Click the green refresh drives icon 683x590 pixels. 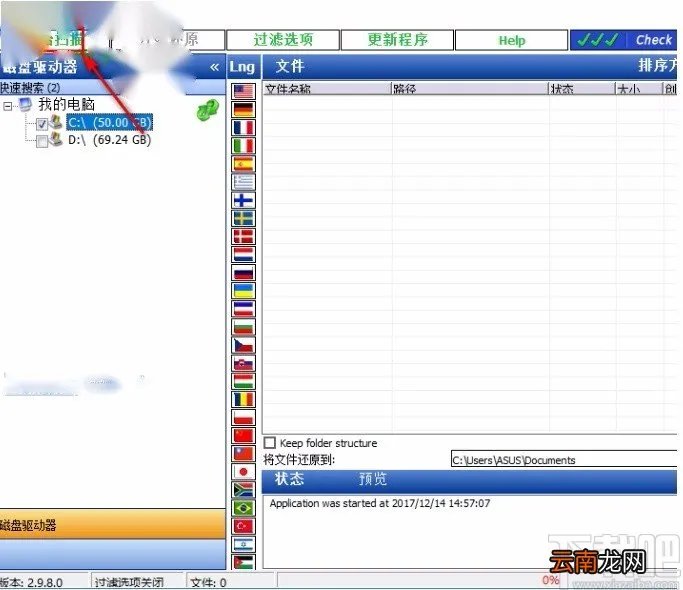click(208, 110)
